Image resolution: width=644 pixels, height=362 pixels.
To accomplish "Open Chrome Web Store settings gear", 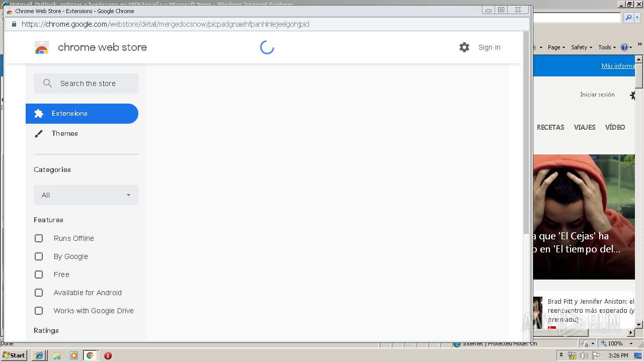I will 464,47.
